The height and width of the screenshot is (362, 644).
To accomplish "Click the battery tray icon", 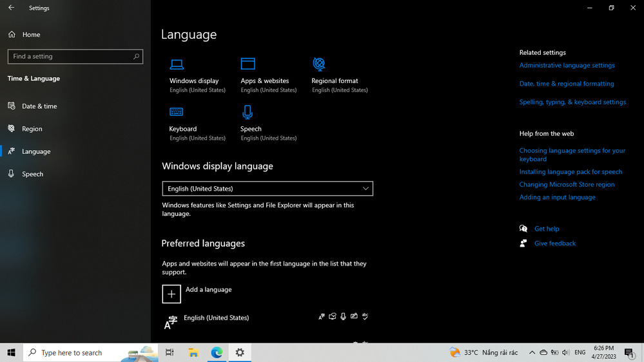I will pos(554,352).
